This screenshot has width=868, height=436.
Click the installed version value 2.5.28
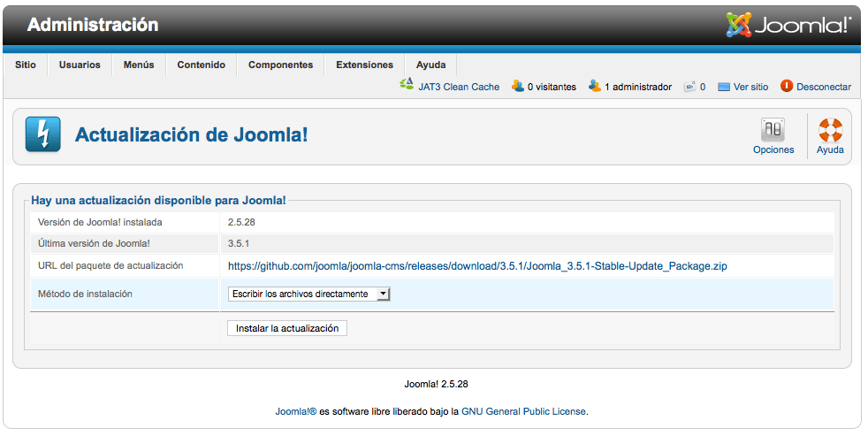[241, 222]
